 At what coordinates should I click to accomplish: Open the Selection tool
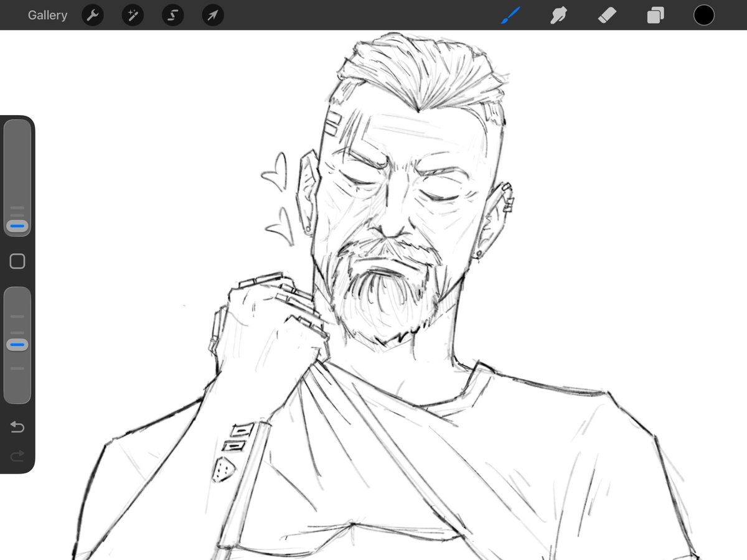pos(172,15)
